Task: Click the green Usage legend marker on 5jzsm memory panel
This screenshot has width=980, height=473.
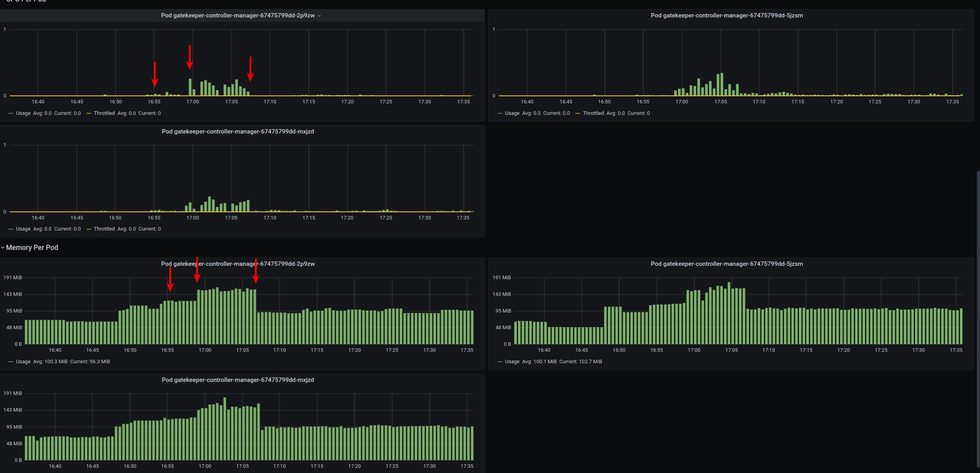Action: (500, 361)
